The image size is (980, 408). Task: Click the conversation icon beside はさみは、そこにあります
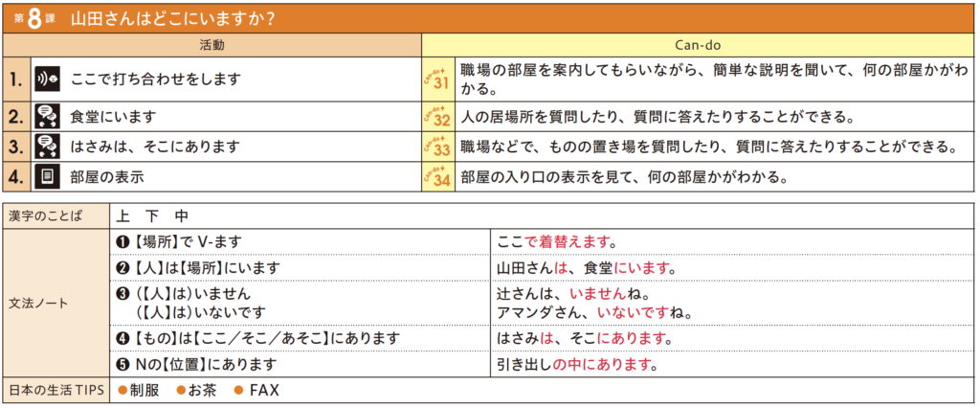tap(46, 147)
